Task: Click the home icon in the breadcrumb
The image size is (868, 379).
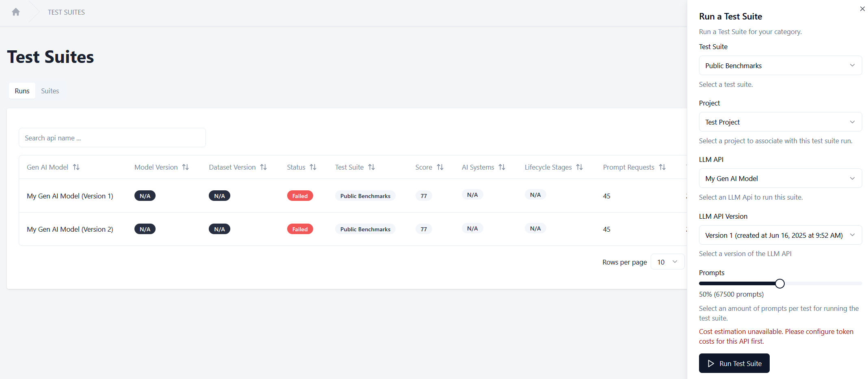Action: click(15, 12)
